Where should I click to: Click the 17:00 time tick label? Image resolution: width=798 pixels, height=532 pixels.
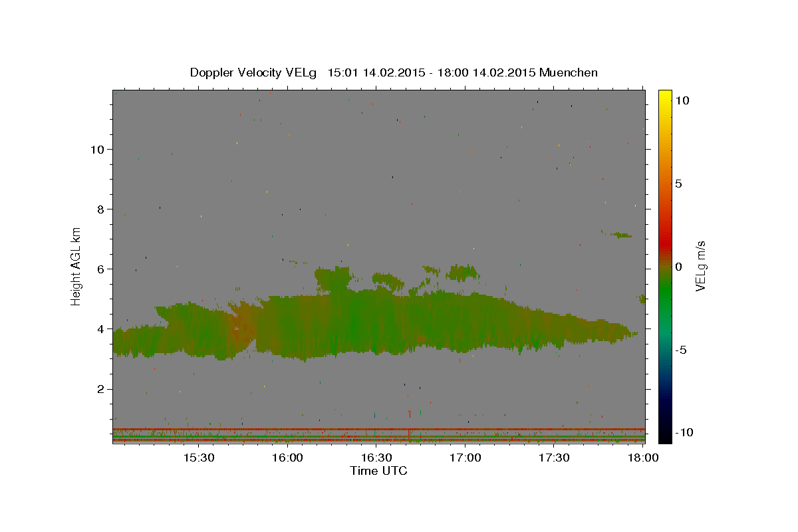pos(465,458)
